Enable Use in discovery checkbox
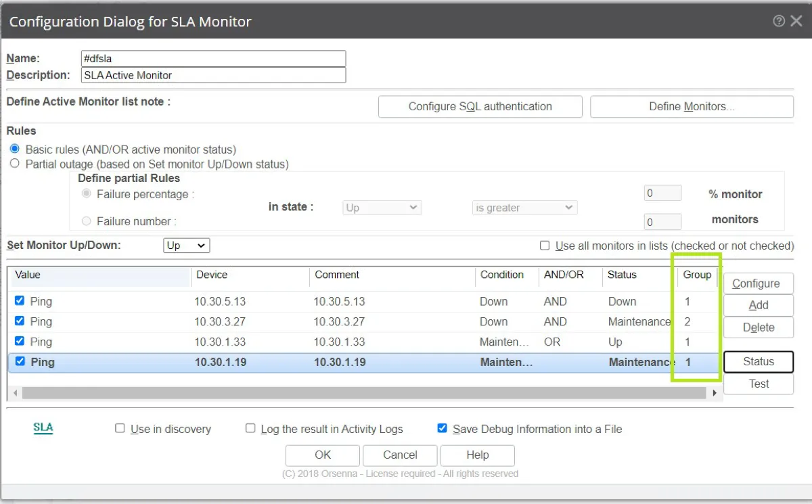This screenshot has width=812, height=504. tap(120, 428)
